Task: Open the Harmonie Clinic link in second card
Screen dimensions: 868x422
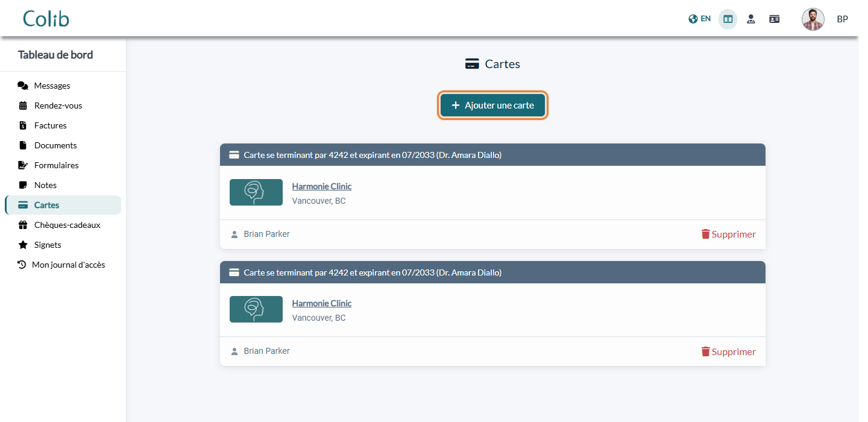Action: point(322,303)
